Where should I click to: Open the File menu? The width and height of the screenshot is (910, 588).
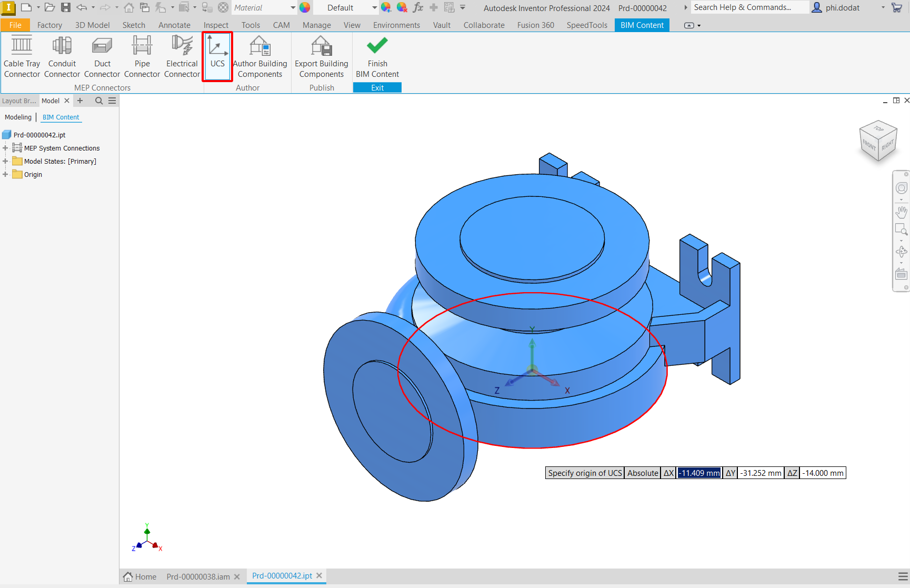(x=15, y=25)
